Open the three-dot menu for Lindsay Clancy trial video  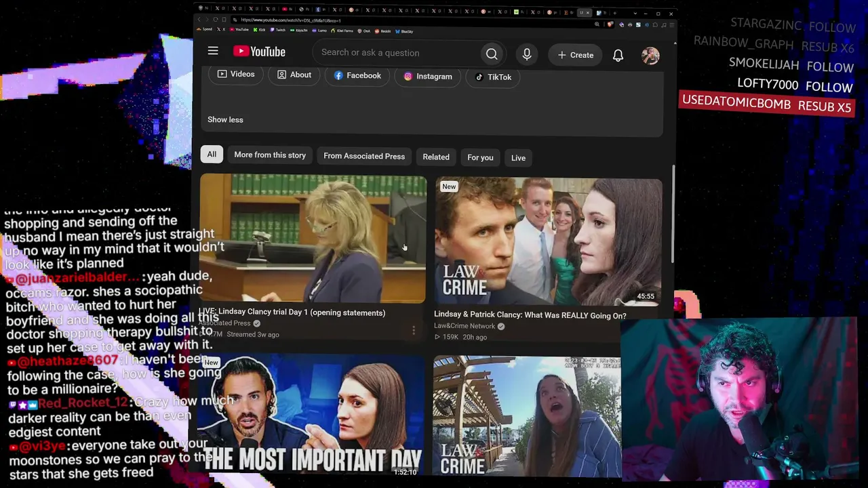[x=414, y=331]
